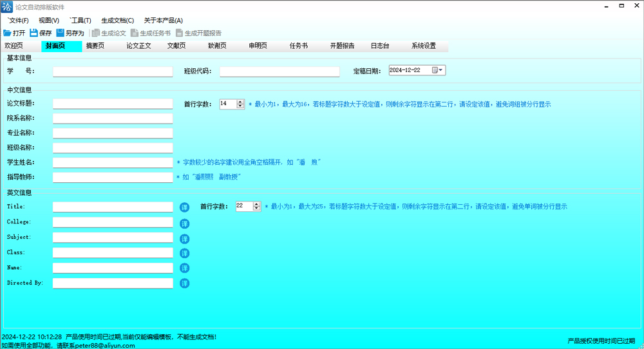This screenshot has height=349, width=644.
Task: Click the application logo icon in title bar
Action: coord(7,7)
